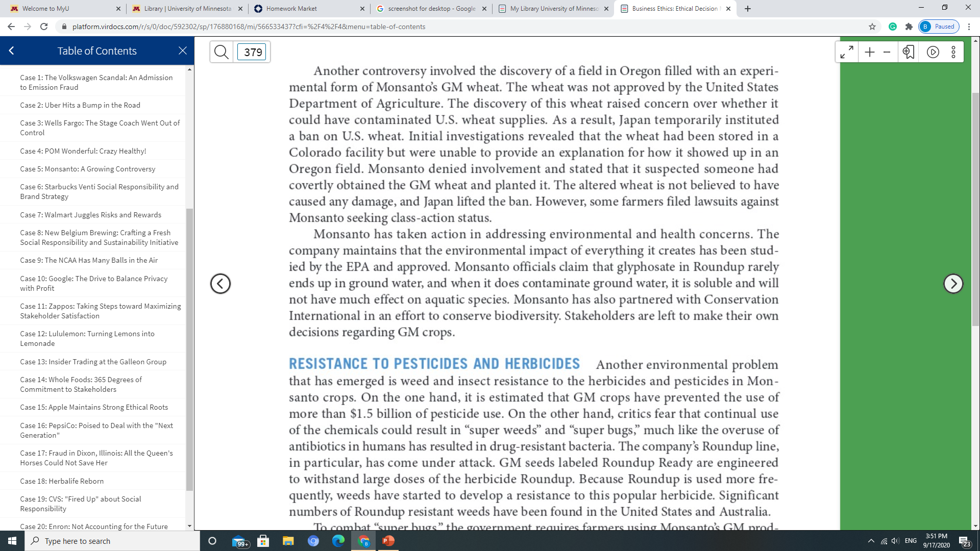The height and width of the screenshot is (551, 980).
Task: Open Case 1: The Volkswagen Scandal
Action: point(96,82)
